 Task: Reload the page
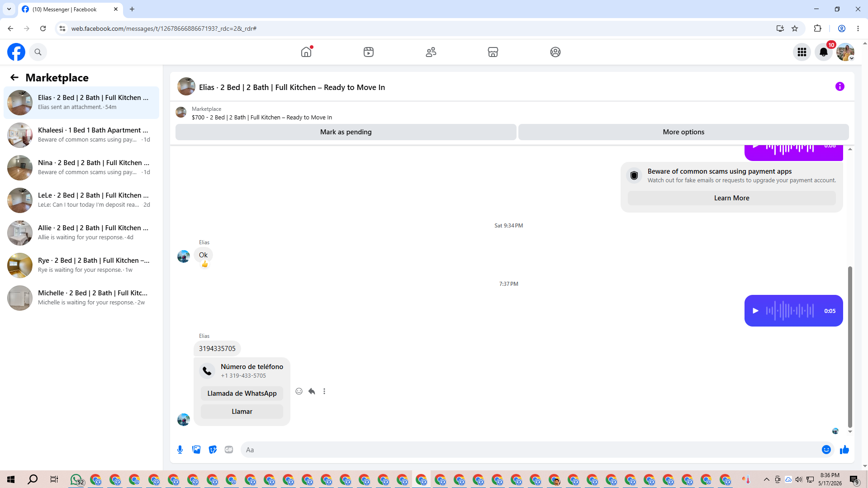43,28
